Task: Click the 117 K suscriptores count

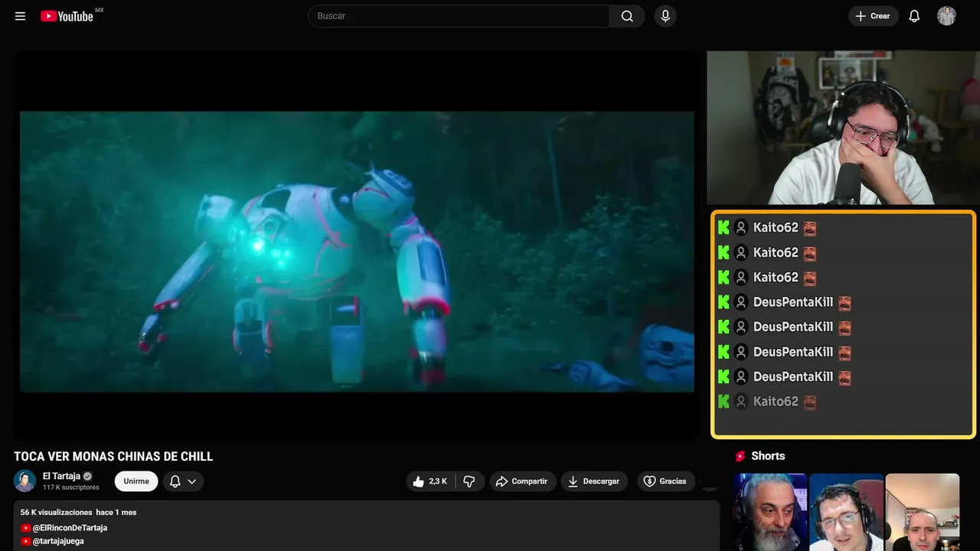Action: (71, 487)
